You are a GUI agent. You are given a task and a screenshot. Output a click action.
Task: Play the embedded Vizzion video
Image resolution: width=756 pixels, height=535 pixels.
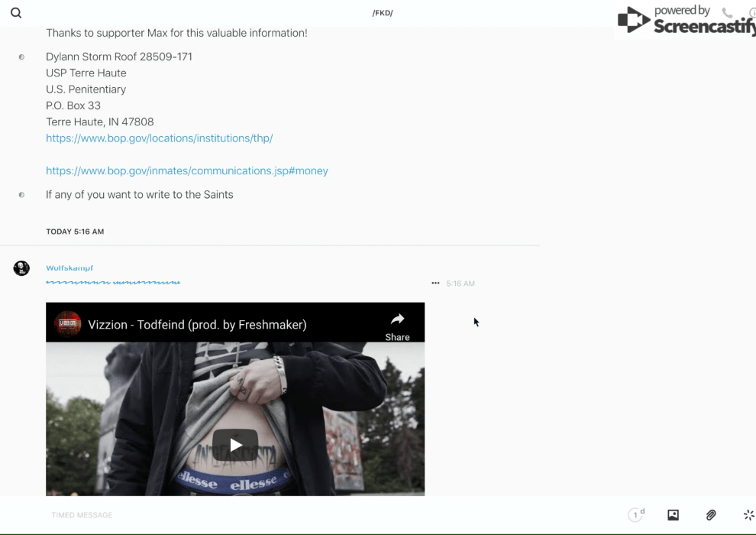(235, 445)
